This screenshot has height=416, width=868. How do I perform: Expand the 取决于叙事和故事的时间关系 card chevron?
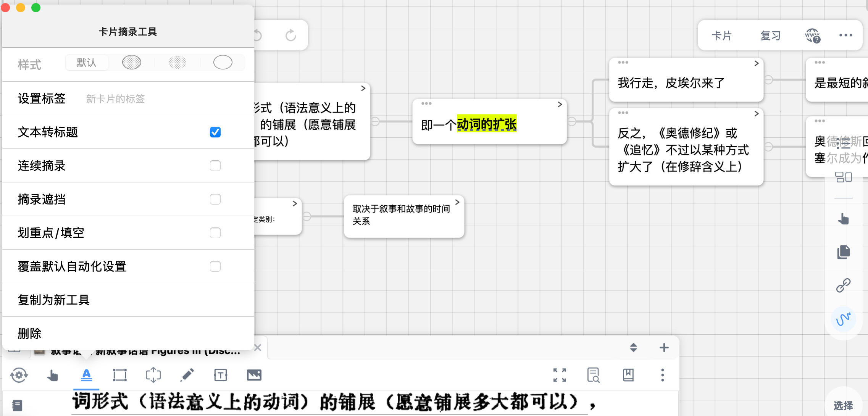click(457, 202)
